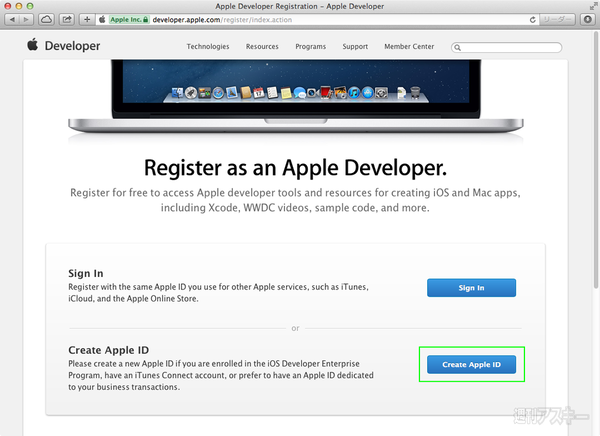Click the "Register as an Apple Developer." heading
The height and width of the screenshot is (436, 600).
(295, 168)
